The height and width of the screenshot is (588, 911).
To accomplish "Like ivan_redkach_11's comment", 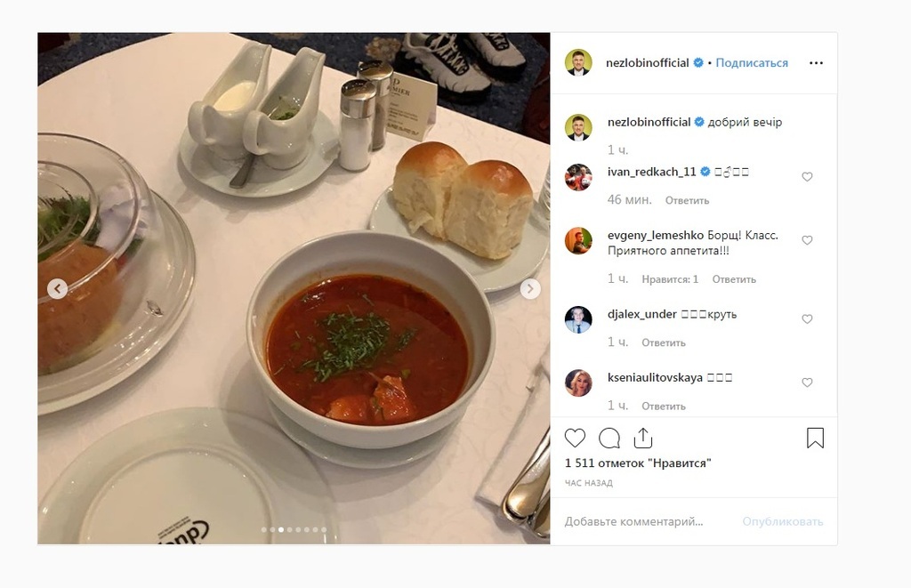I will [807, 177].
